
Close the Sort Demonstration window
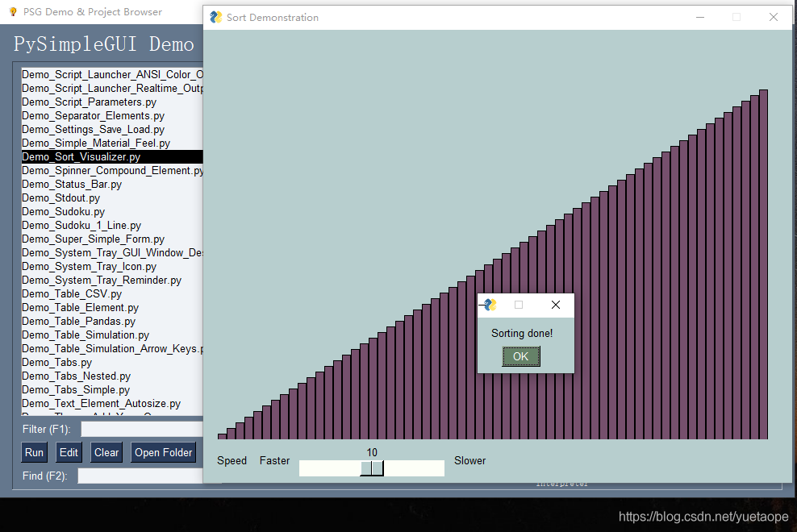(773, 17)
